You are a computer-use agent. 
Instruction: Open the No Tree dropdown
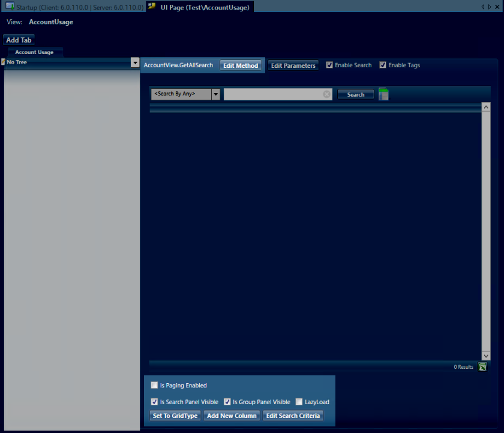coord(135,62)
